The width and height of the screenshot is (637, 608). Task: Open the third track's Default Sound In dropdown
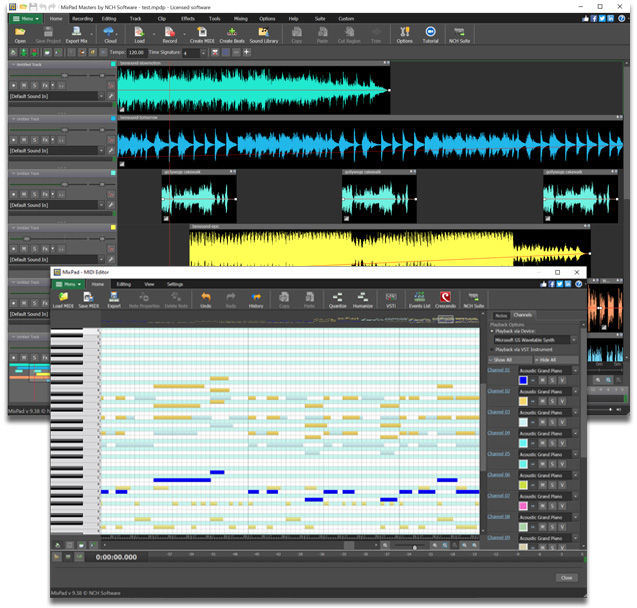point(101,205)
